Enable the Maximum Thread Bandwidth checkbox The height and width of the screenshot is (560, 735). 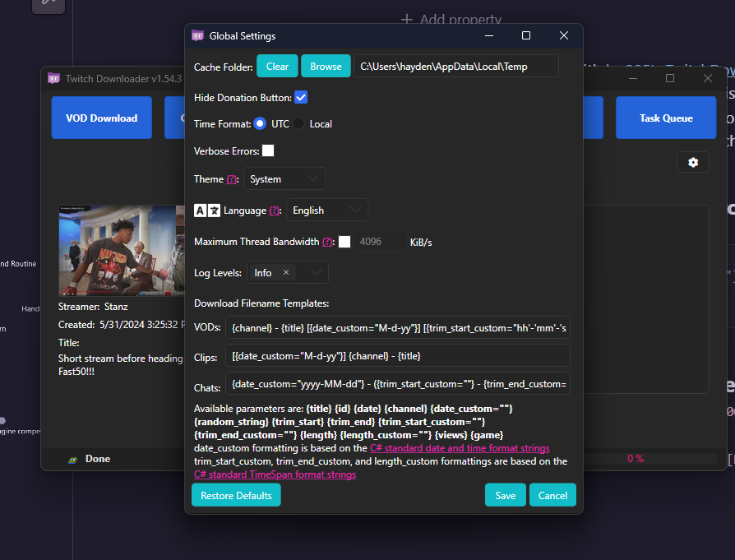click(x=344, y=242)
